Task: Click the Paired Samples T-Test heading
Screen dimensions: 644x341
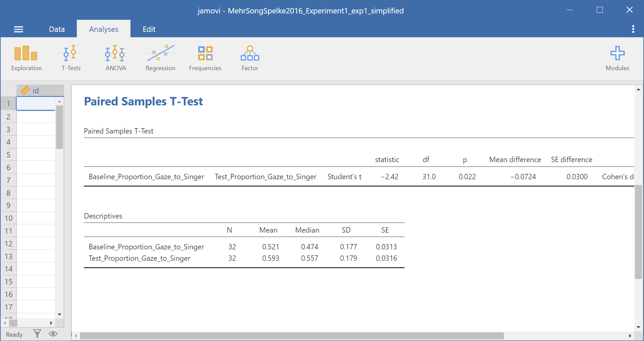Action: (x=143, y=101)
